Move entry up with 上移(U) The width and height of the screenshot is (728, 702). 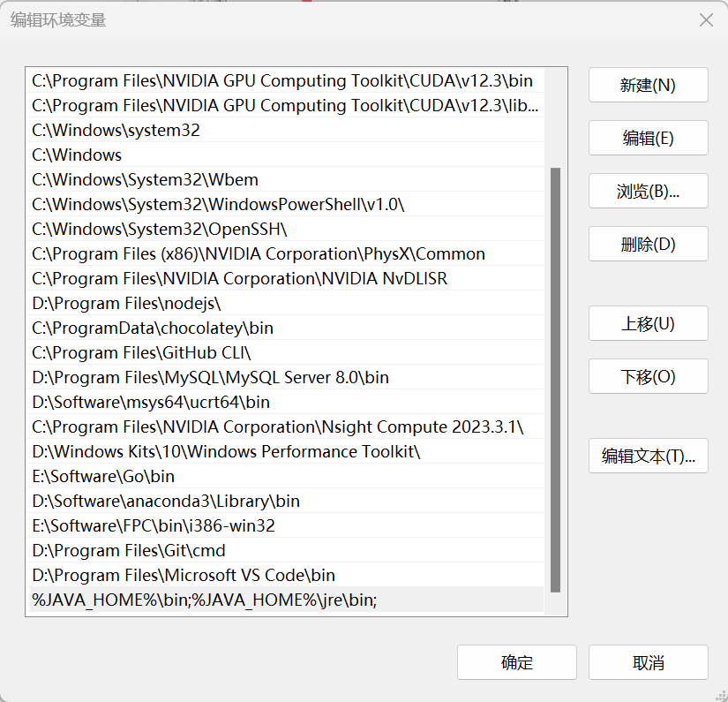648,323
